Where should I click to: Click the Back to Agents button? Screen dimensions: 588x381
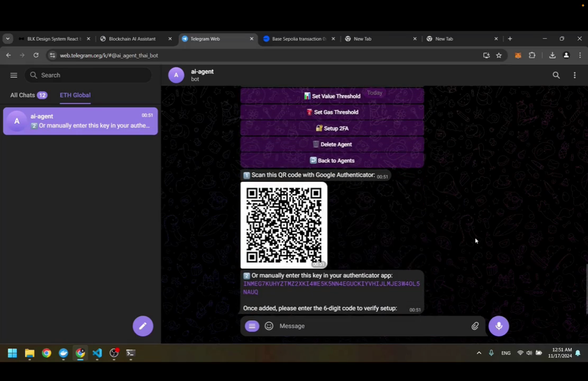(332, 161)
